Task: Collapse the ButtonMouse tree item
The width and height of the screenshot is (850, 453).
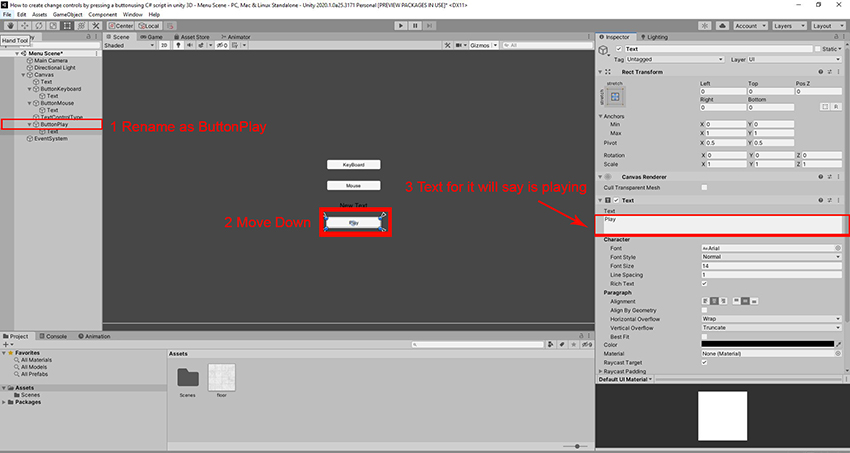Action: click(x=29, y=103)
